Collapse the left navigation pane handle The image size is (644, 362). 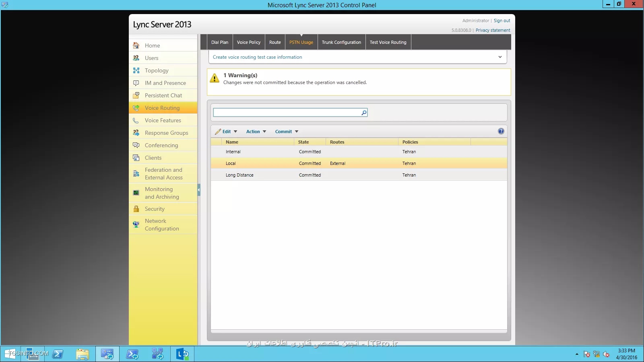click(x=199, y=190)
